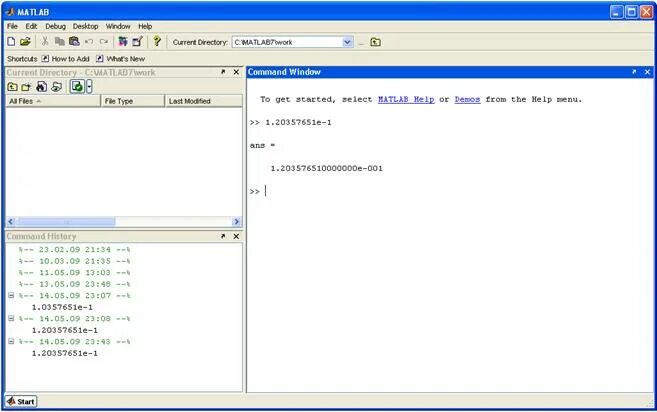Close the Current Directory panel
The image size is (657, 412).
pyautogui.click(x=236, y=72)
